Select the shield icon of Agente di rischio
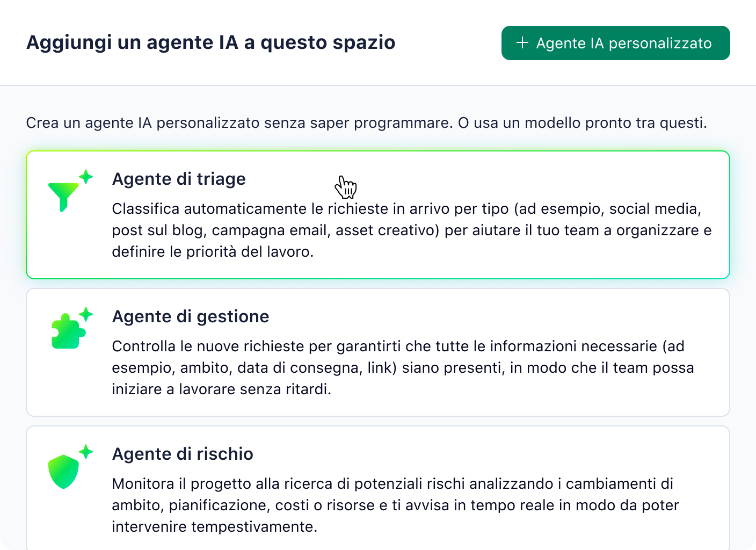 pyautogui.click(x=64, y=470)
